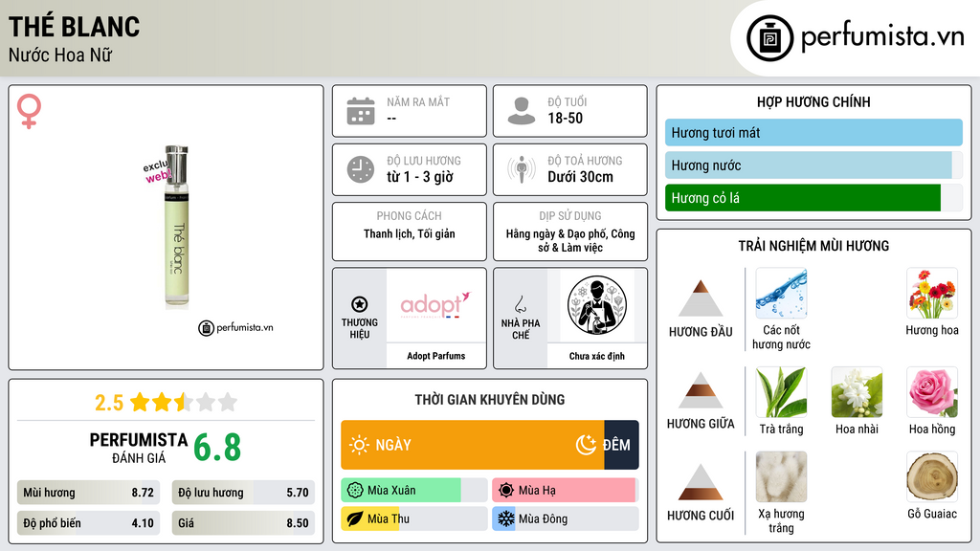Click the calendar icon for Năm ra mắt
The height and width of the screenshot is (551, 980).
tap(361, 111)
